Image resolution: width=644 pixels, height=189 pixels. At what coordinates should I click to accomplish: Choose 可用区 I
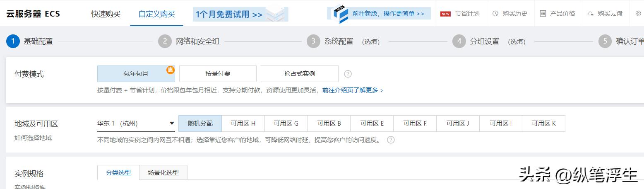coord(501,124)
